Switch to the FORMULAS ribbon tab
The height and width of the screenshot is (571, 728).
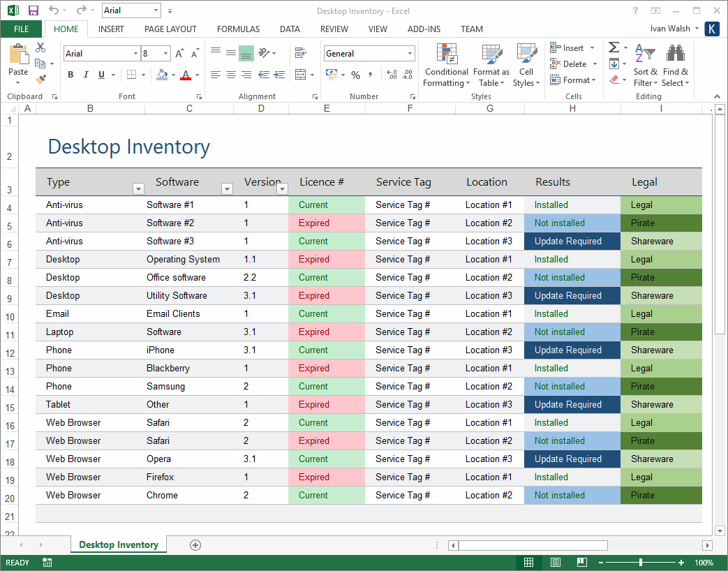238,29
